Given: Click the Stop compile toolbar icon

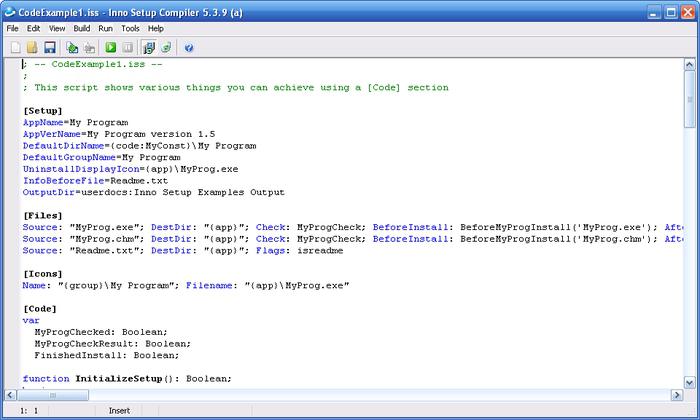Looking at the screenshot, I should [90, 47].
